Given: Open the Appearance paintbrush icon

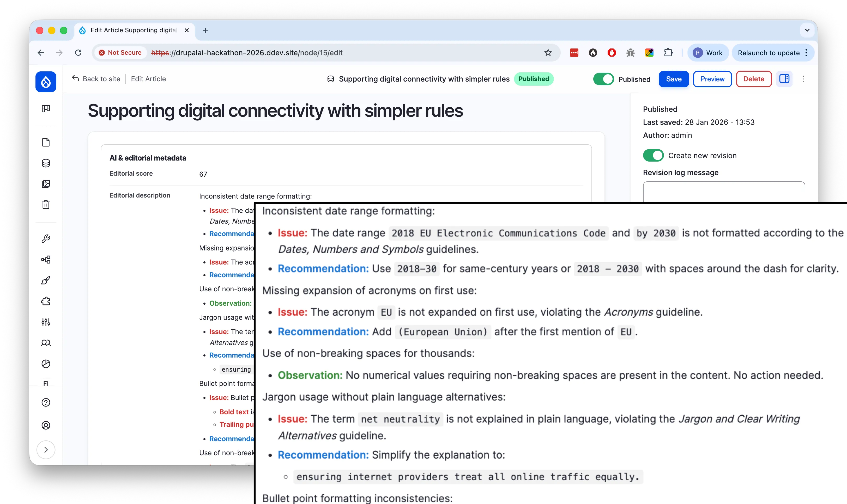Looking at the screenshot, I should click(x=46, y=280).
